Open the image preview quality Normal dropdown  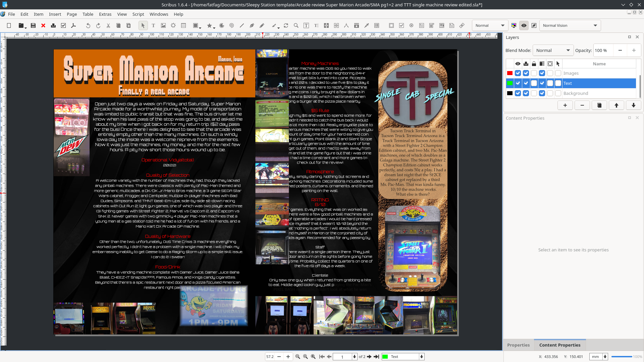(x=490, y=25)
